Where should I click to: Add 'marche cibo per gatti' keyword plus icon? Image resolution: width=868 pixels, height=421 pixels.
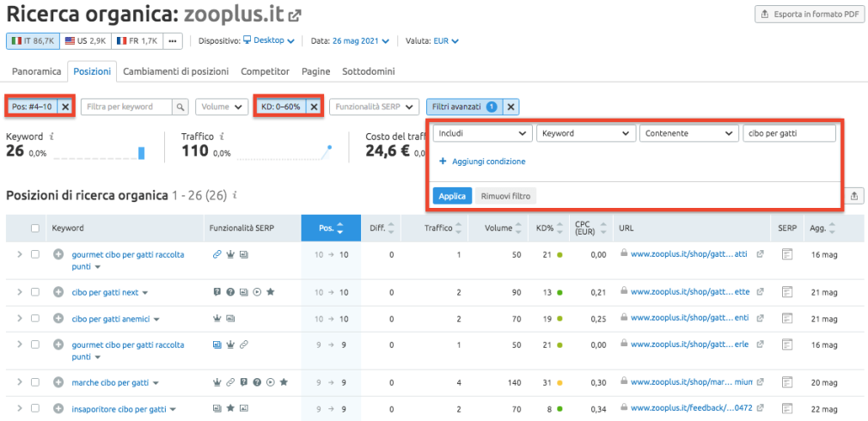(x=58, y=382)
